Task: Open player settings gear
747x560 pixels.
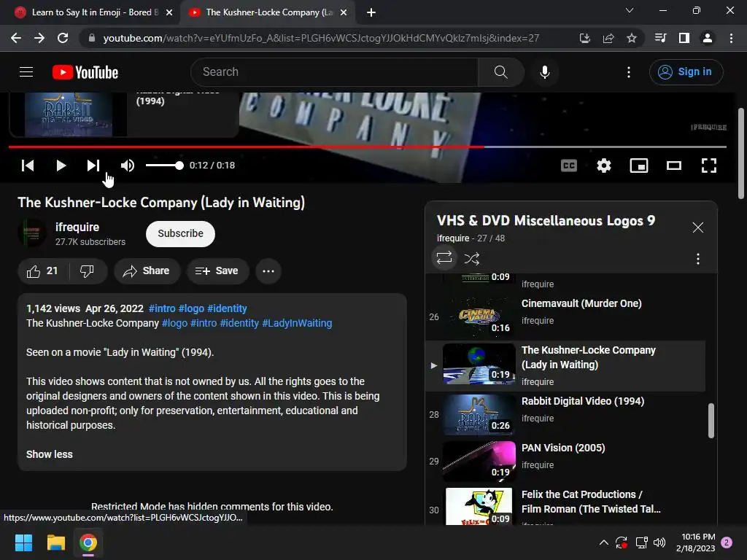Action: tap(603, 166)
